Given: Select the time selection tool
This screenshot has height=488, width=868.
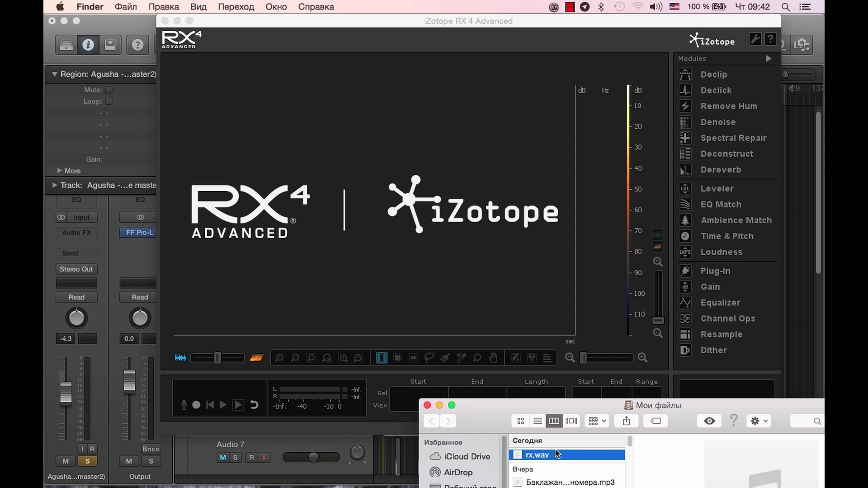Looking at the screenshot, I should 382,358.
